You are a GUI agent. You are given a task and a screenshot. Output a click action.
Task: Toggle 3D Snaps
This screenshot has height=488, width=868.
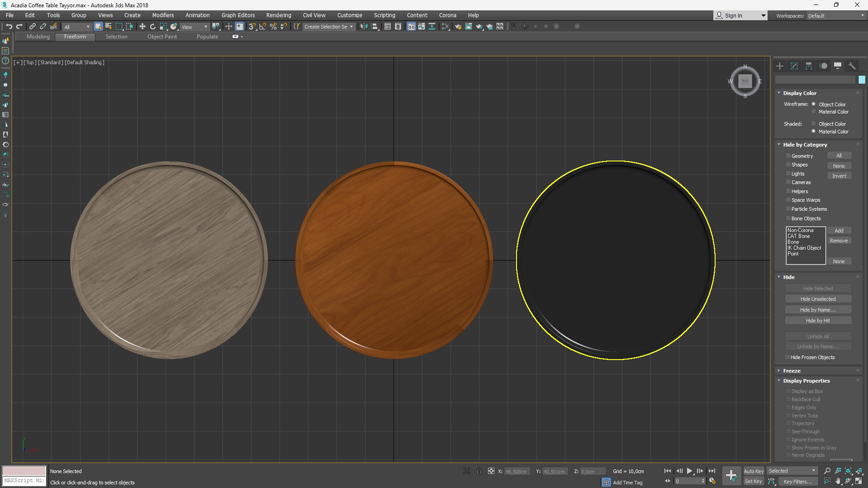pos(252,27)
